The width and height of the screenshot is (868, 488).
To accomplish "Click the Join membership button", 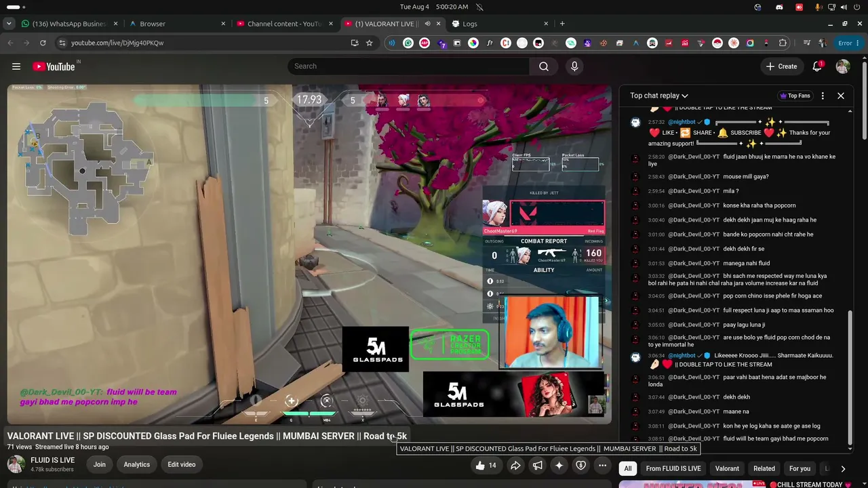I will [100, 464].
